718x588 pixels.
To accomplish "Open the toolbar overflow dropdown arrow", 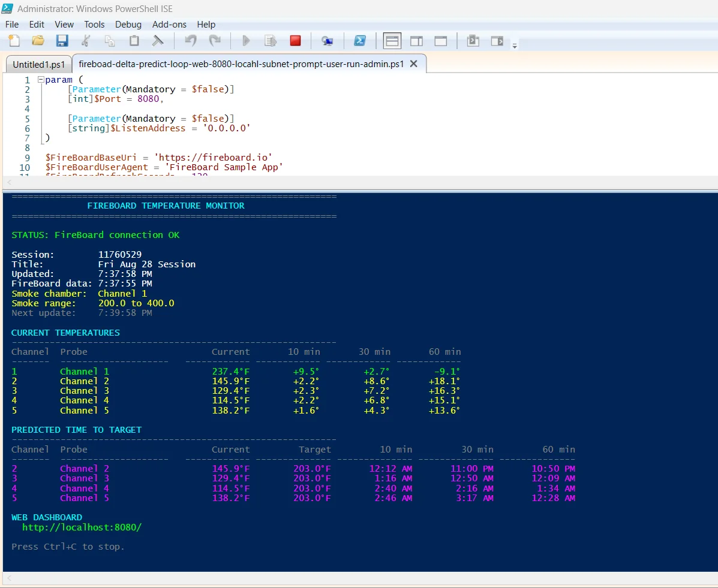I will (x=515, y=46).
